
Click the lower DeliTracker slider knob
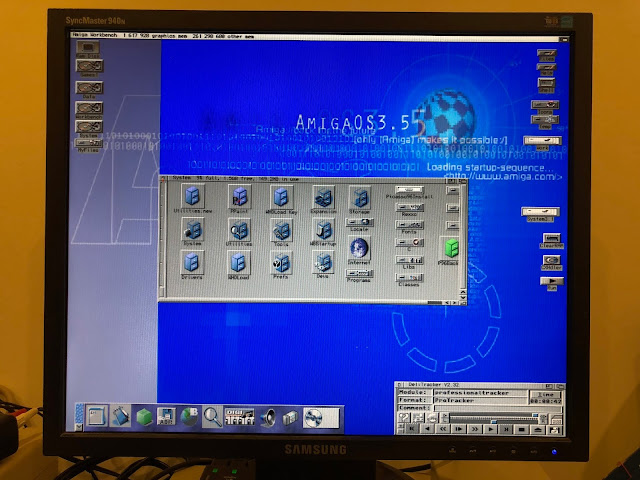tap(493, 421)
